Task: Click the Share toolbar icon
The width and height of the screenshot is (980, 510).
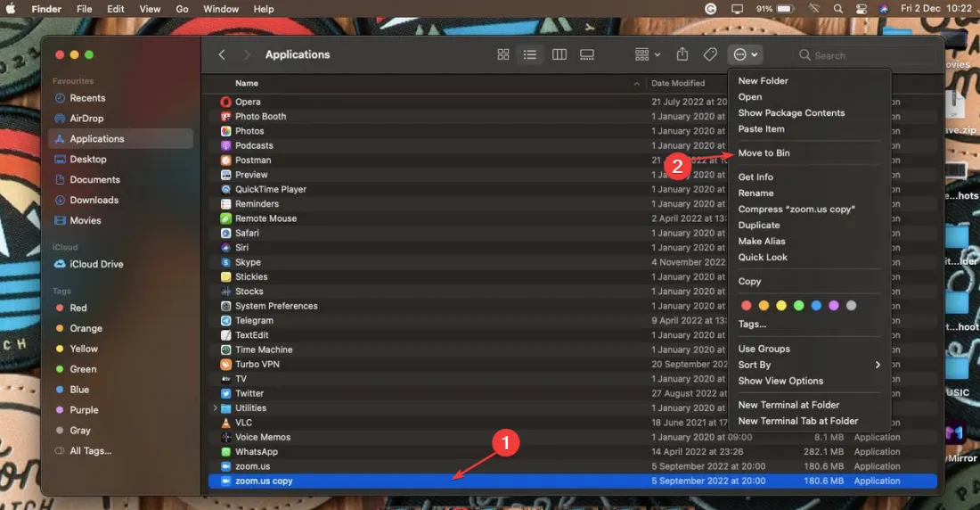Action: click(682, 54)
